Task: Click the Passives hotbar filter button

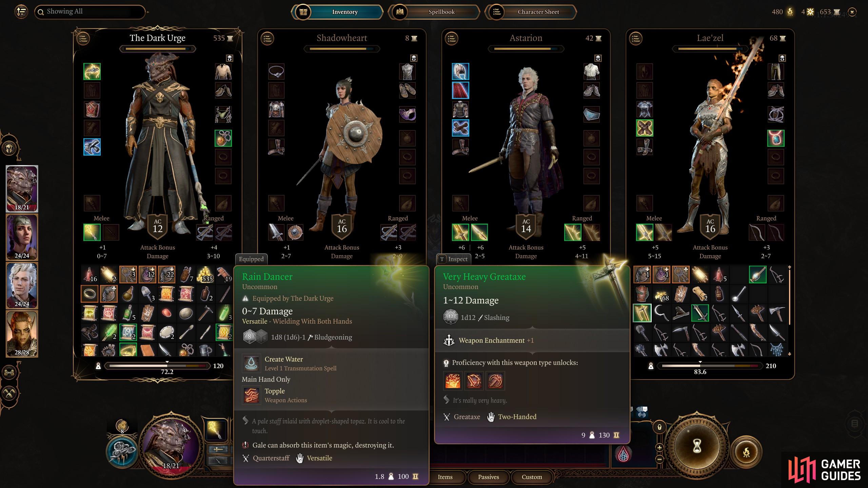Action: (488, 477)
